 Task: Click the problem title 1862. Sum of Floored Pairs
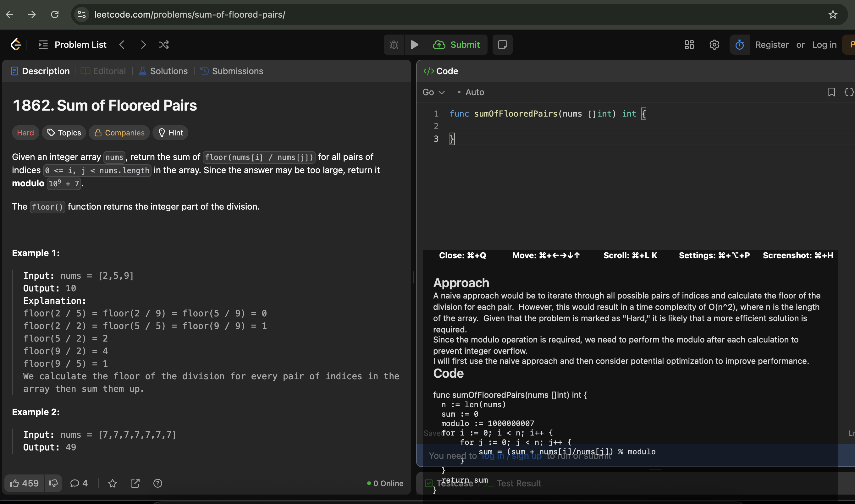(105, 105)
